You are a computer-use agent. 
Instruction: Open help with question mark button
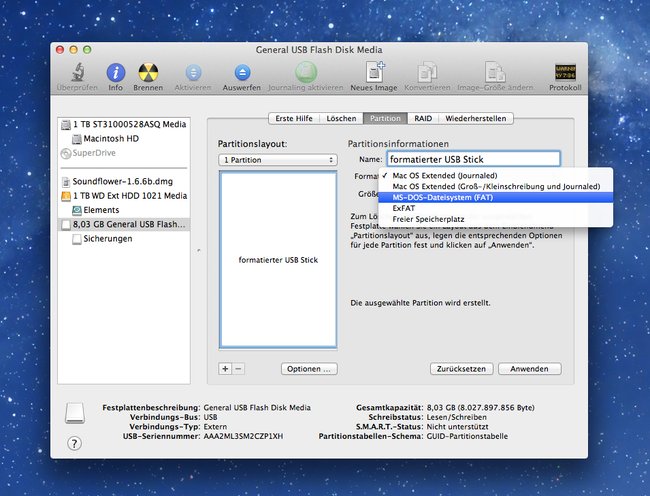click(75, 444)
